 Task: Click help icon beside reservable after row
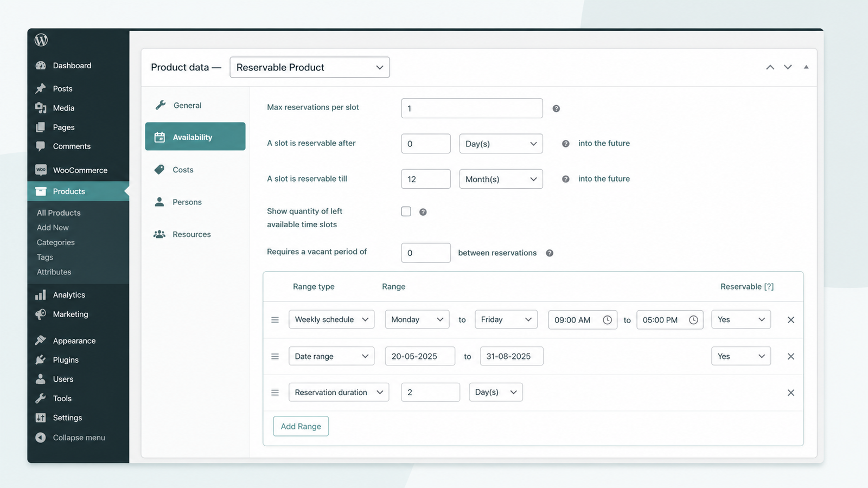566,144
